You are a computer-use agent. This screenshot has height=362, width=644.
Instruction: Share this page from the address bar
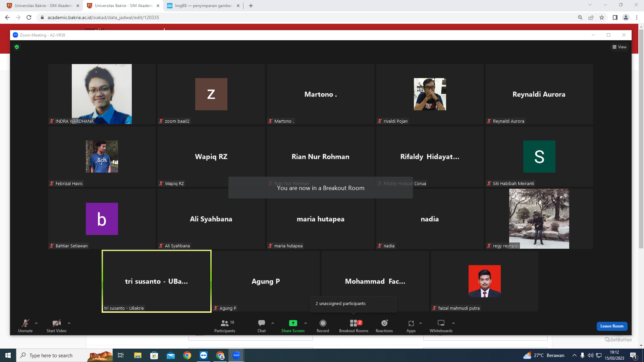591,17
